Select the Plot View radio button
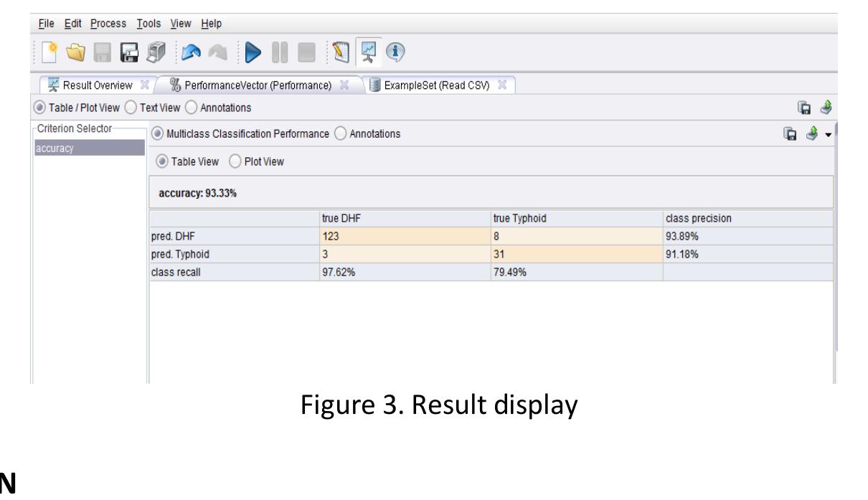This screenshot has width=868, height=500. 234,161
